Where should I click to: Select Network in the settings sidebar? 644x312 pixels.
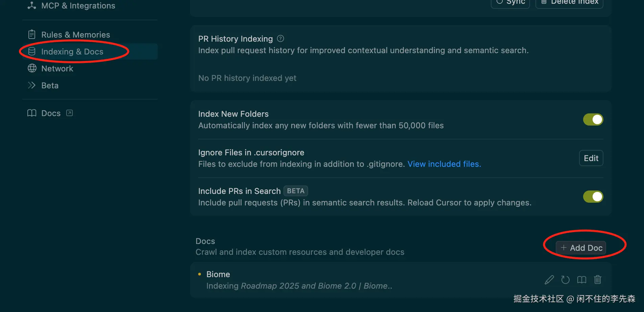(x=57, y=69)
